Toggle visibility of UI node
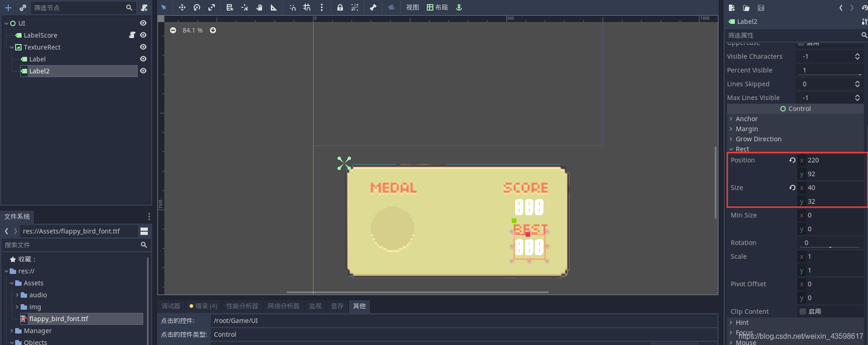This screenshot has height=345, width=868. tap(143, 23)
